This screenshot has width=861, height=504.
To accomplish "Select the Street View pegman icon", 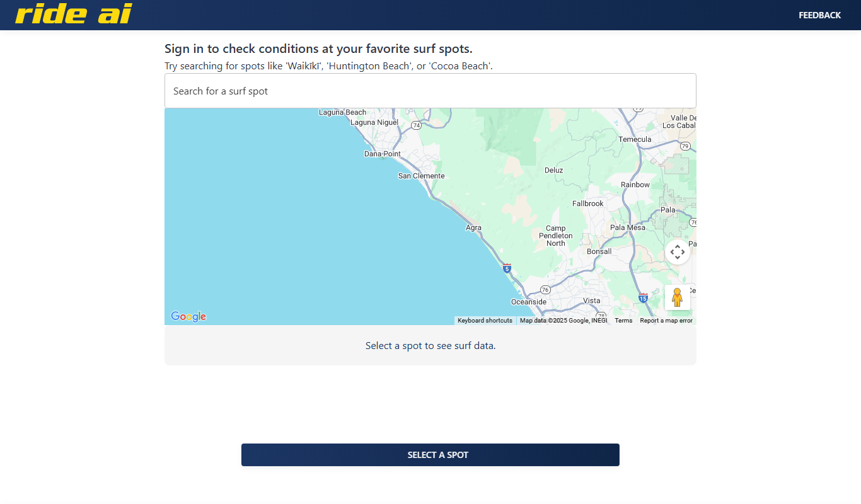I will 678,297.
